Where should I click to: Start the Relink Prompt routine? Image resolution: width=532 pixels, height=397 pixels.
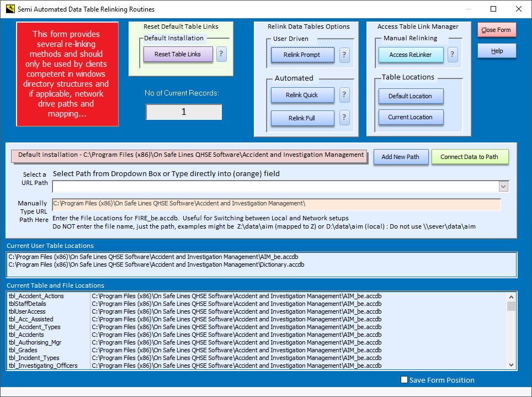[302, 55]
